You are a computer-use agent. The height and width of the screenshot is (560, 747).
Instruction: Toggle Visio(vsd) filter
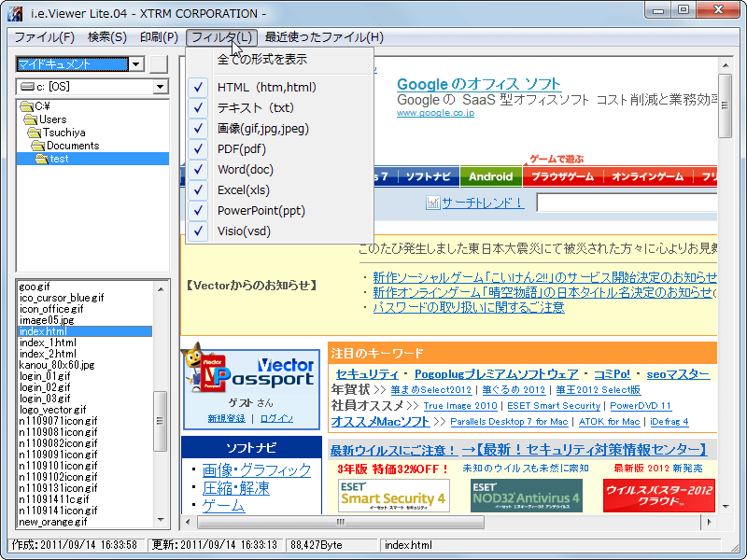click(279, 231)
